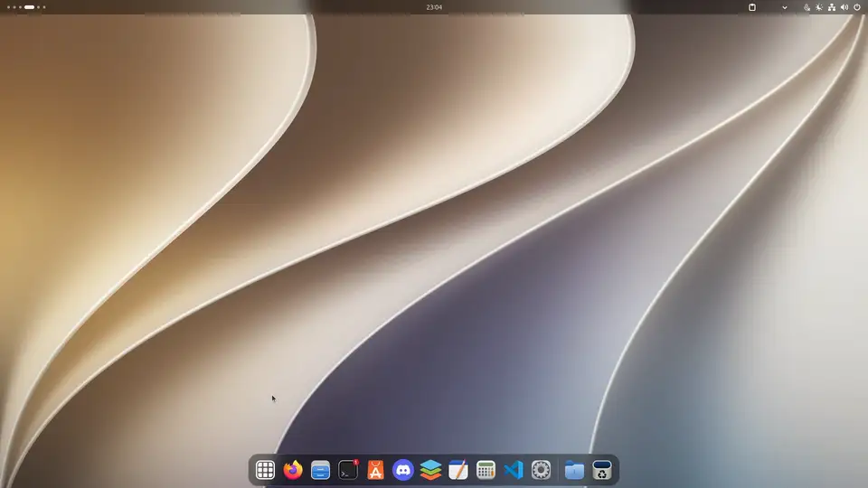Expand the top bar chevron dropdown
The width and height of the screenshot is (868, 488).
tap(785, 7)
